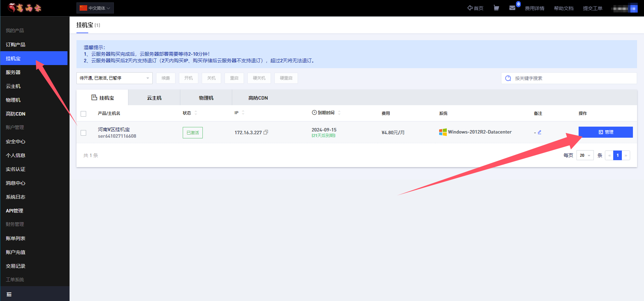Switch to the 高防CDN tab
644x301 pixels.
coord(258,98)
